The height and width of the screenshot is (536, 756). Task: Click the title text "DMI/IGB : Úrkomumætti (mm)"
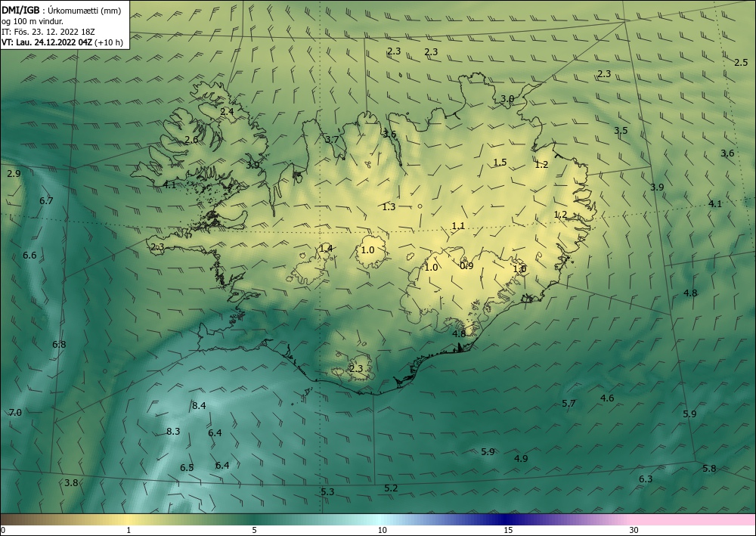tap(61, 11)
